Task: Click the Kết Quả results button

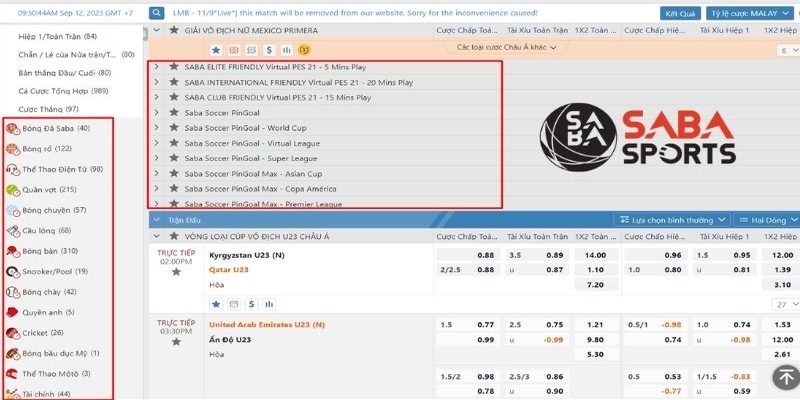Action: (x=680, y=14)
